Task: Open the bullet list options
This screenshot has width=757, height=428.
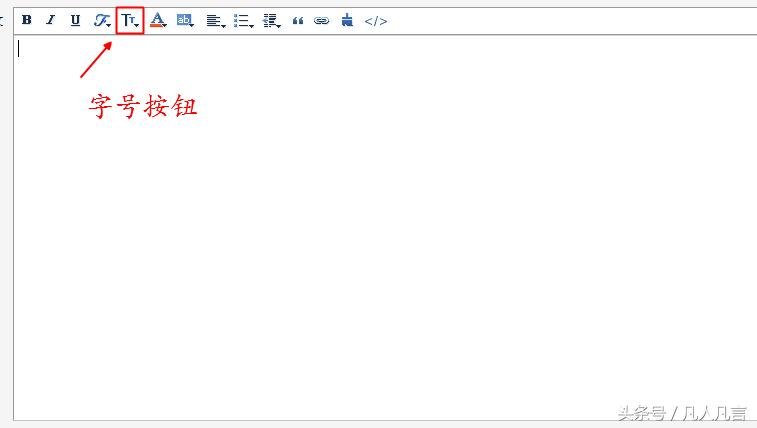Action: (x=243, y=20)
